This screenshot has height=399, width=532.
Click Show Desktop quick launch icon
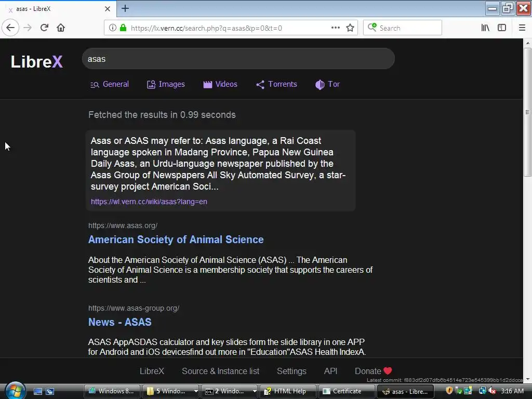[x=37, y=391]
